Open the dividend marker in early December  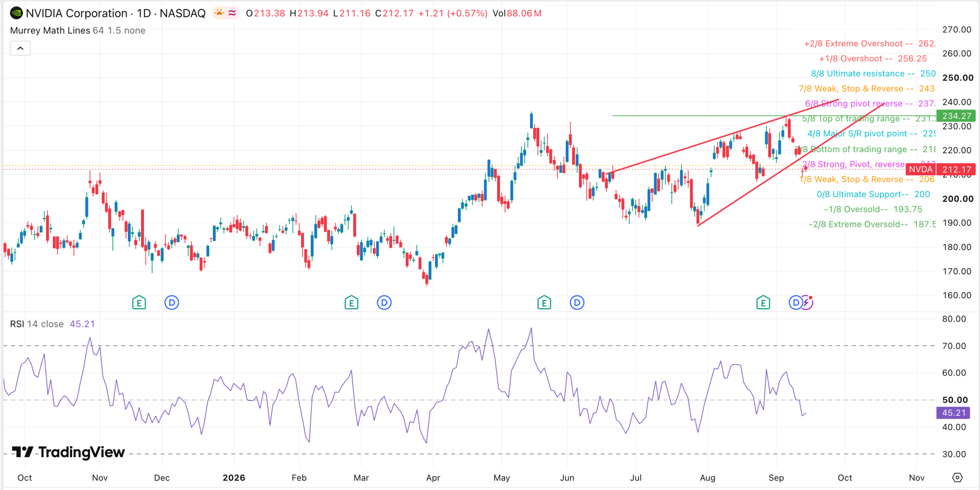coord(172,303)
